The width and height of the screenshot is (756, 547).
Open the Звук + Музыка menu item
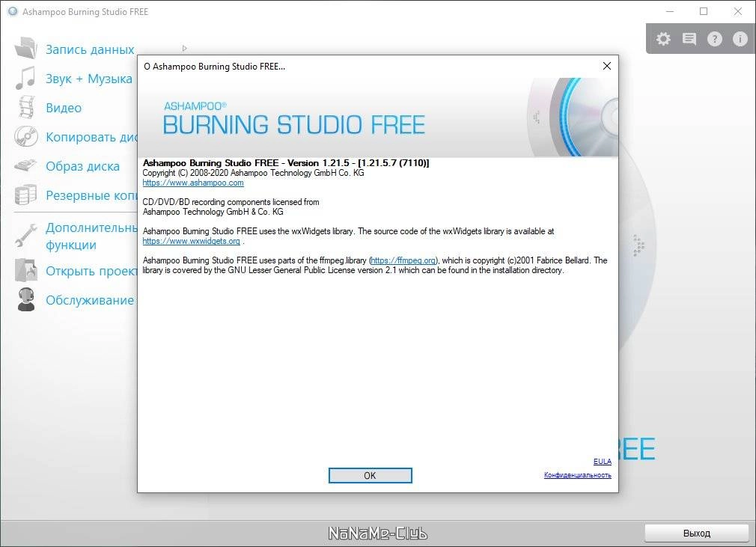(x=89, y=79)
